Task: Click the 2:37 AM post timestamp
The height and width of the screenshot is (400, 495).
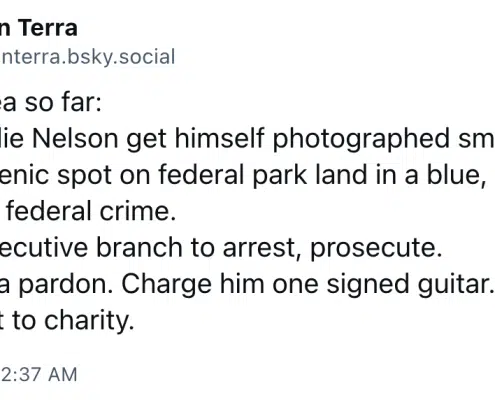Action: click(x=39, y=374)
